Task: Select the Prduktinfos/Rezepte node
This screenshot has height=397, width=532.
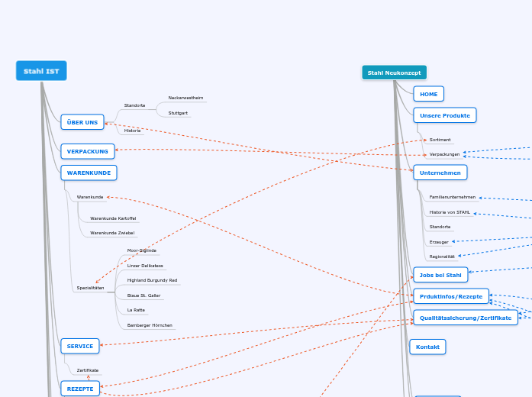Action: click(450, 296)
